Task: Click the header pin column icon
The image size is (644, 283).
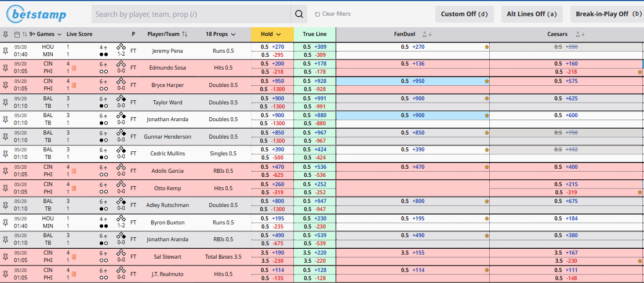Action: 5,34
